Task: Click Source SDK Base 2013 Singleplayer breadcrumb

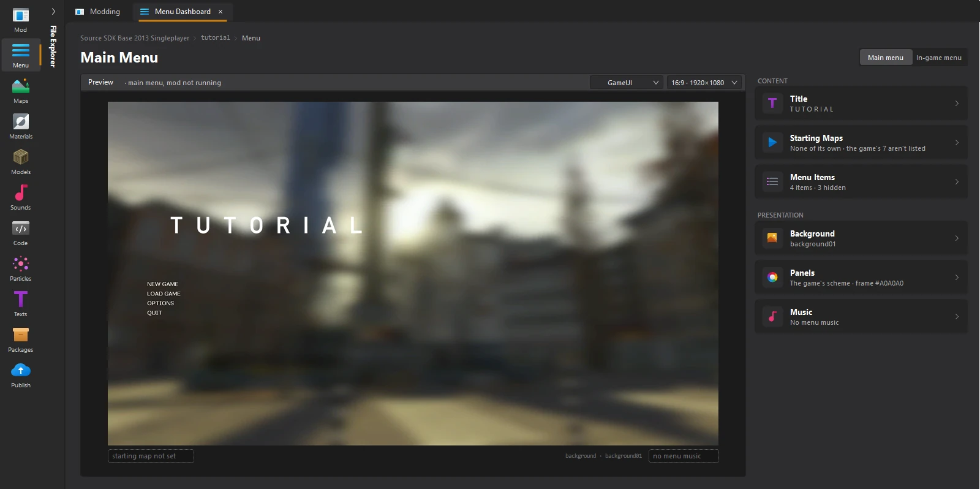Action: pyautogui.click(x=135, y=38)
